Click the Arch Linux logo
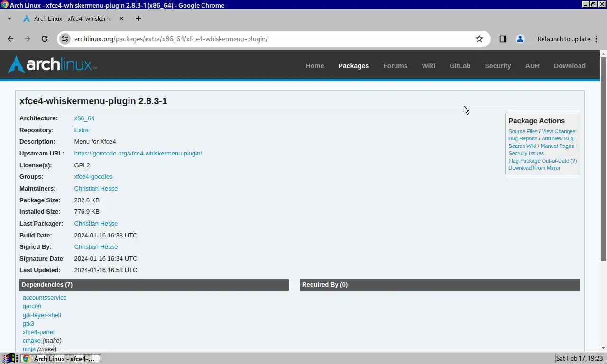The height and width of the screenshot is (364, 607). 52,64
